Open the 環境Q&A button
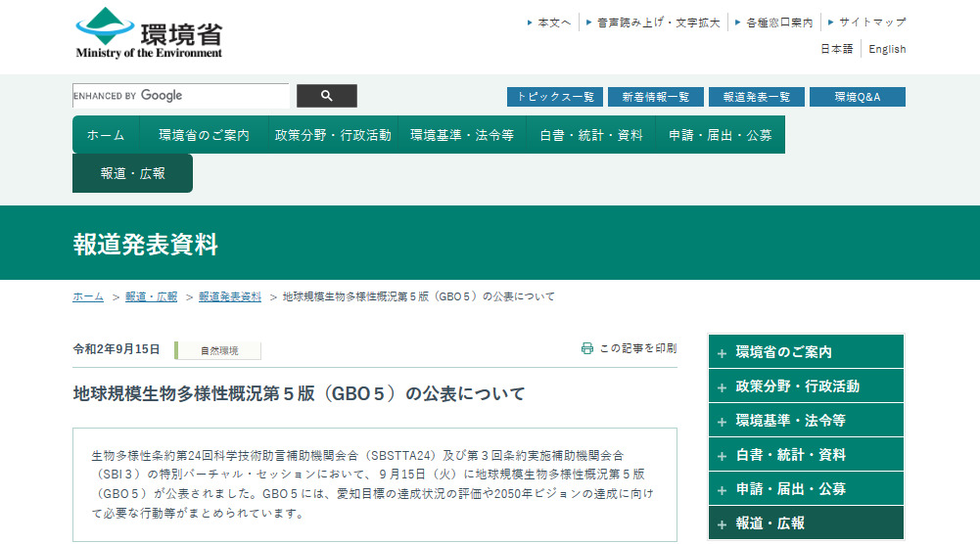This screenshot has height=544, width=980. click(857, 97)
